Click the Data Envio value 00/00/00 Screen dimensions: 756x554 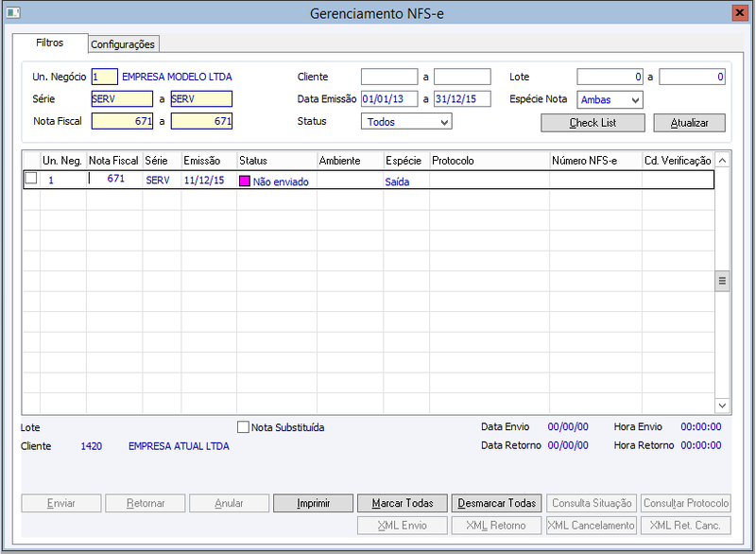click(568, 426)
